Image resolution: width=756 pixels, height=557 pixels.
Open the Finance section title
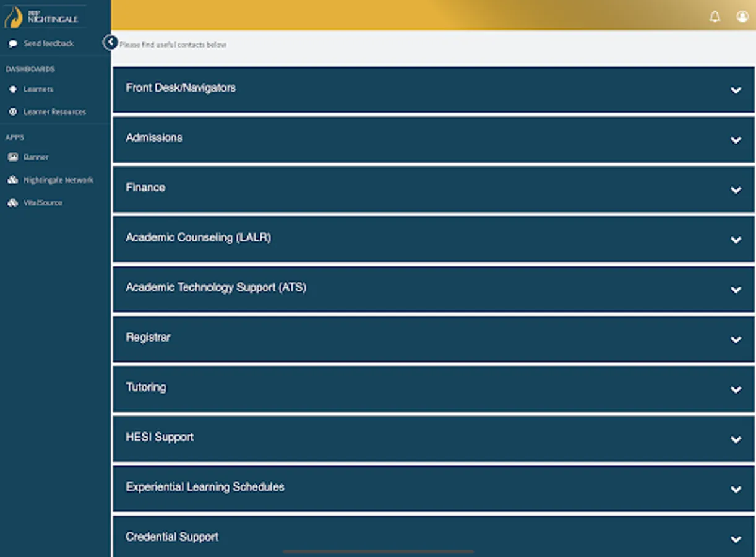click(145, 188)
